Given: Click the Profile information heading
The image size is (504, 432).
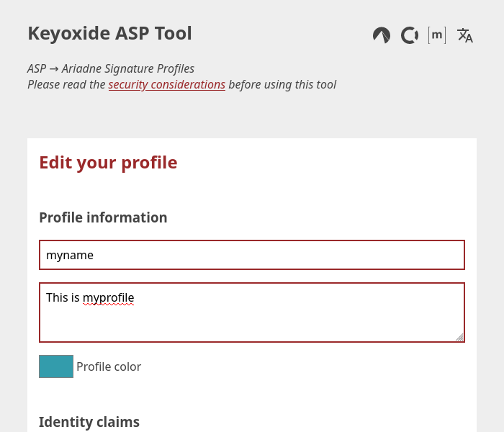Looking at the screenshot, I should coord(103,217).
